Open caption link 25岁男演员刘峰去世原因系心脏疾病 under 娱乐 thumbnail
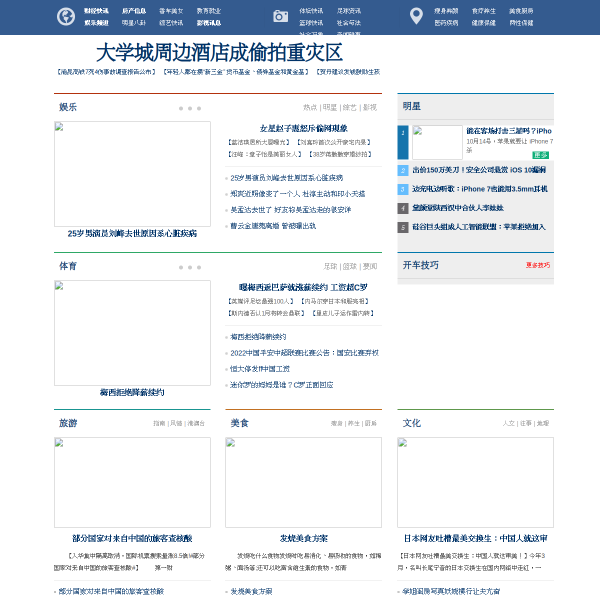This screenshot has width=600, height=600. coord(132,233)
